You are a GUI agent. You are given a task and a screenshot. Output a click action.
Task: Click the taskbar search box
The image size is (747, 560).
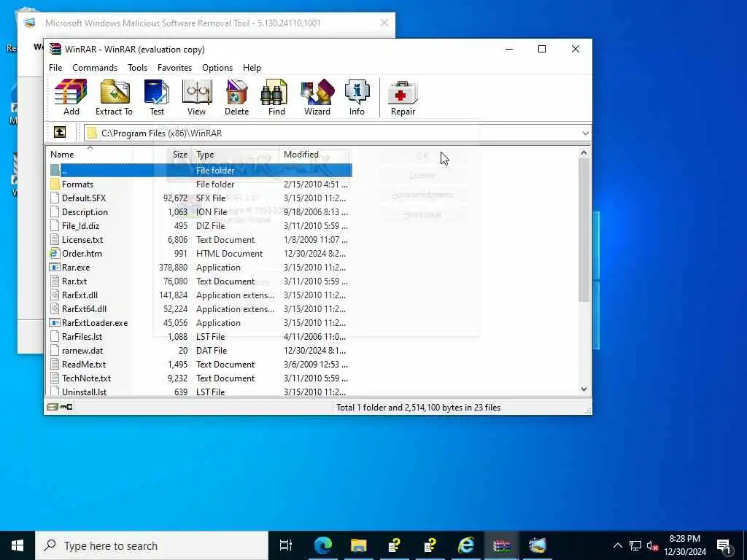click(x=152, y=545)
